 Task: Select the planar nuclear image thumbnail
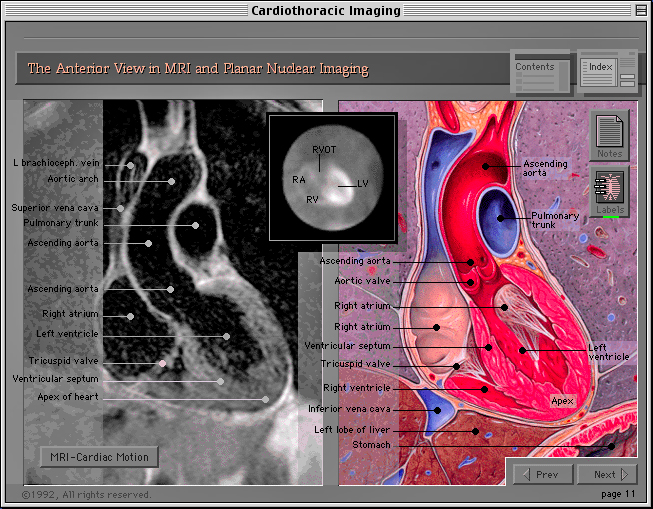[332, 178]
